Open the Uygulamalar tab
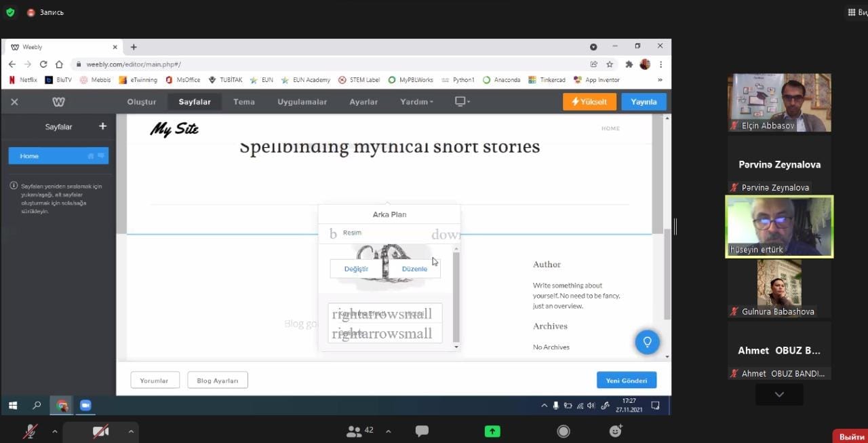Screen dimensions: 868x443 point(302,102)
